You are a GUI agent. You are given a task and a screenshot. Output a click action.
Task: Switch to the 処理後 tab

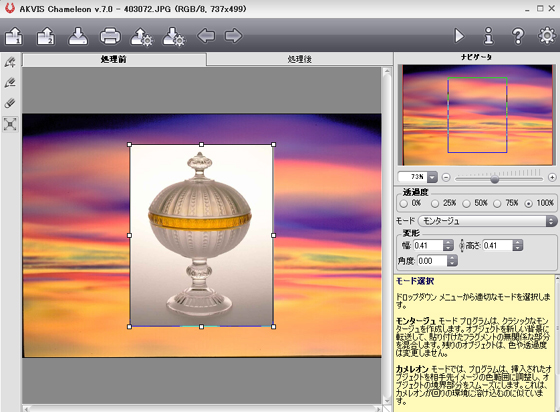tap(299, 59)
